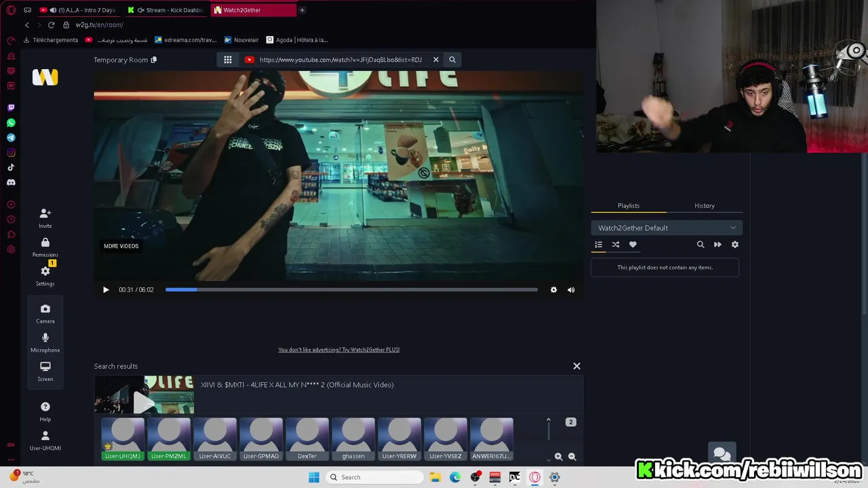868x488 pixels.
Task: Select the YouTube source icon in search bar
Action: [249, 60]
